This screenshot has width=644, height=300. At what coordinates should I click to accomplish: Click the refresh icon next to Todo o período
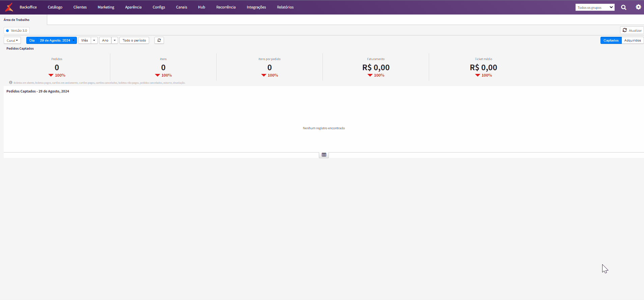point(159,40)
